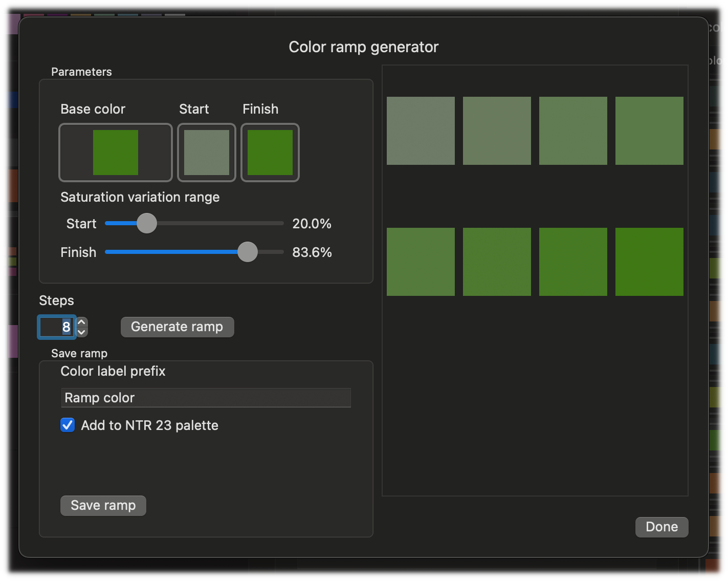Image resolution: width=728 pixels, height=581 pixels.
Task: Click the Color label prefix text field
Action: click(x=206, y=398)
